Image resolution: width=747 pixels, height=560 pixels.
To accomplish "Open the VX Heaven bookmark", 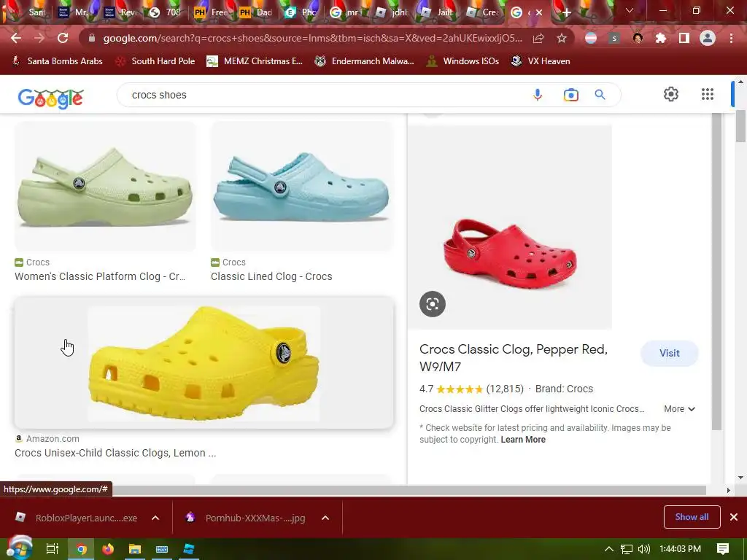I will (541, 61).
